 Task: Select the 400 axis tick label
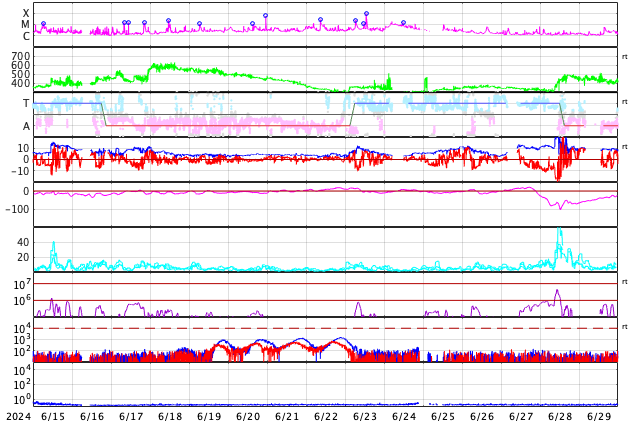tap(21, 83)
